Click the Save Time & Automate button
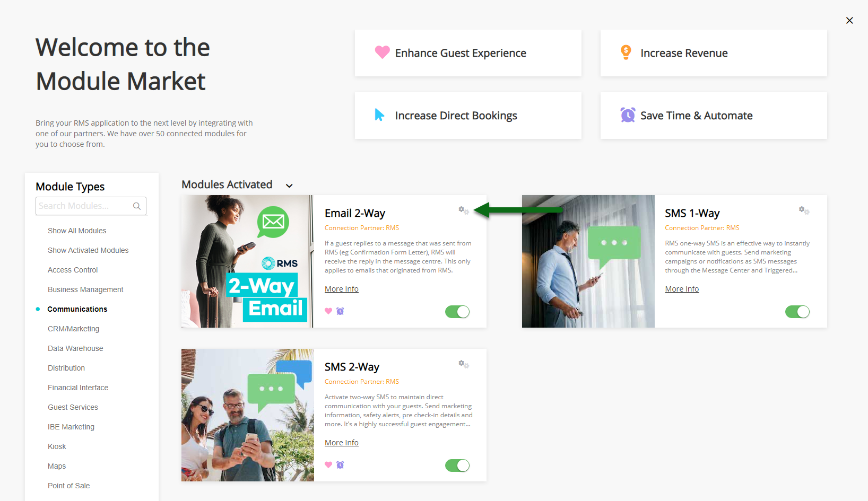Viewport: 868px width, 501px height. click(714, 116)
